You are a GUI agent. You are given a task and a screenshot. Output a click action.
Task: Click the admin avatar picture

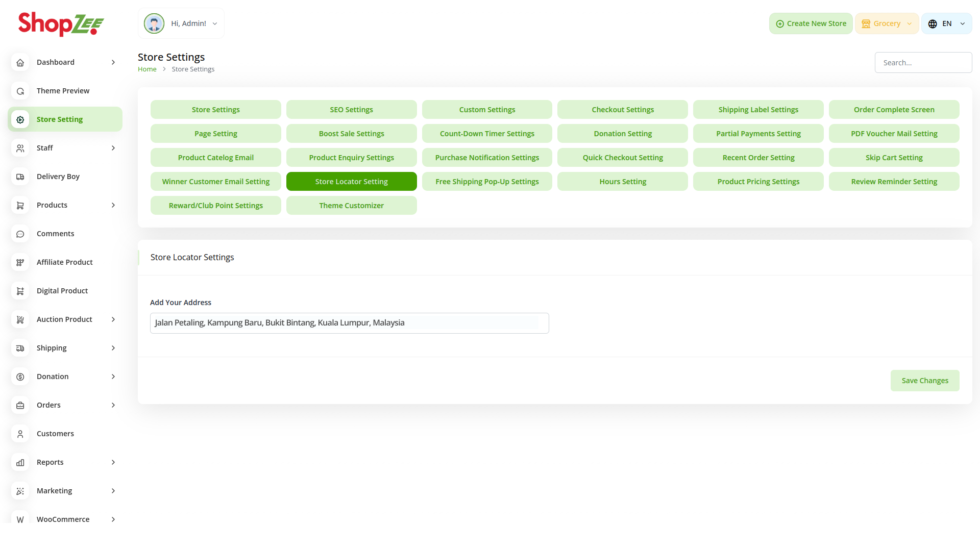click(154, 23)
